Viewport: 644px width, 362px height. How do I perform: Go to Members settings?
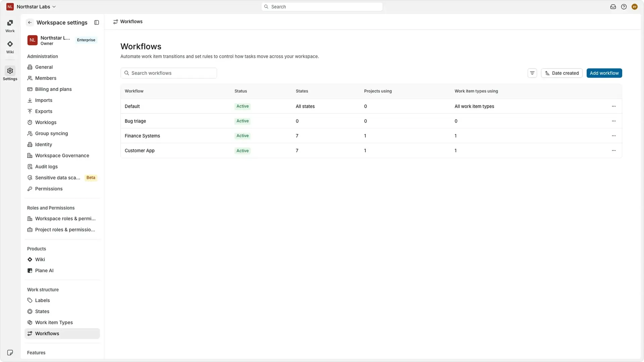click(x=62, y=78)
